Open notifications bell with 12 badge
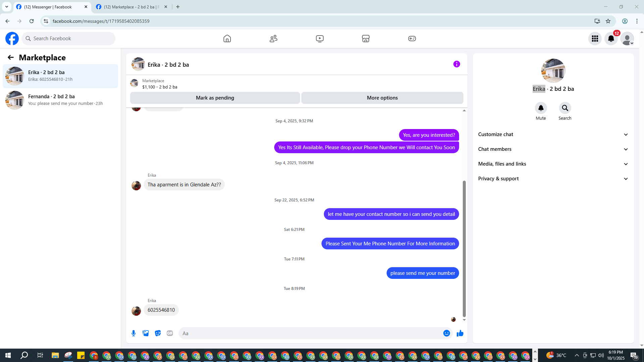The image size is (644, 362). pos(611,39)
